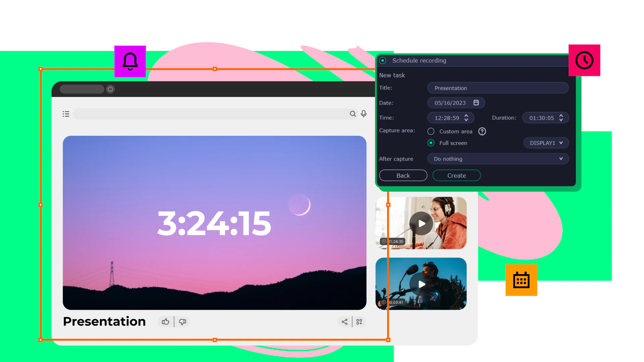Click the thumbs down icon on Presentation

(x=183, y=321)
